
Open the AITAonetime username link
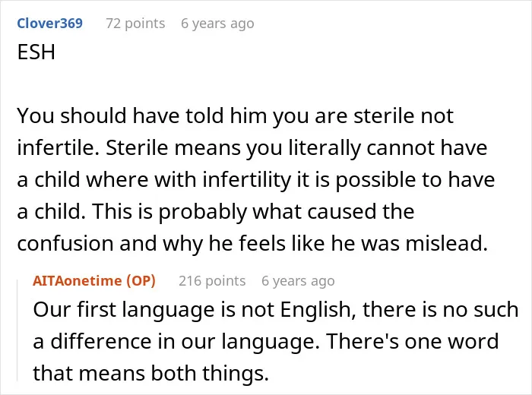77,281
